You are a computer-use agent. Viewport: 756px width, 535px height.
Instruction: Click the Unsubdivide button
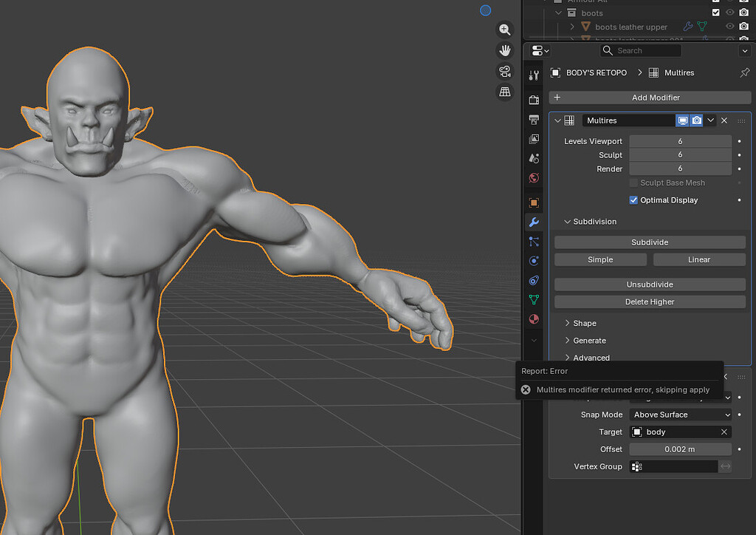(650, 284)
